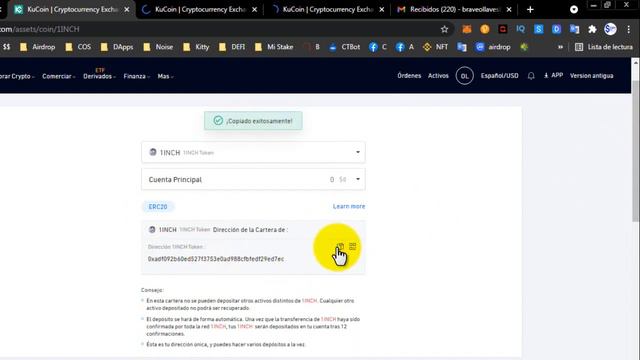The image size is (640, 360).
Task: Open the CTBot bookmark
Action: coord(345,47)
